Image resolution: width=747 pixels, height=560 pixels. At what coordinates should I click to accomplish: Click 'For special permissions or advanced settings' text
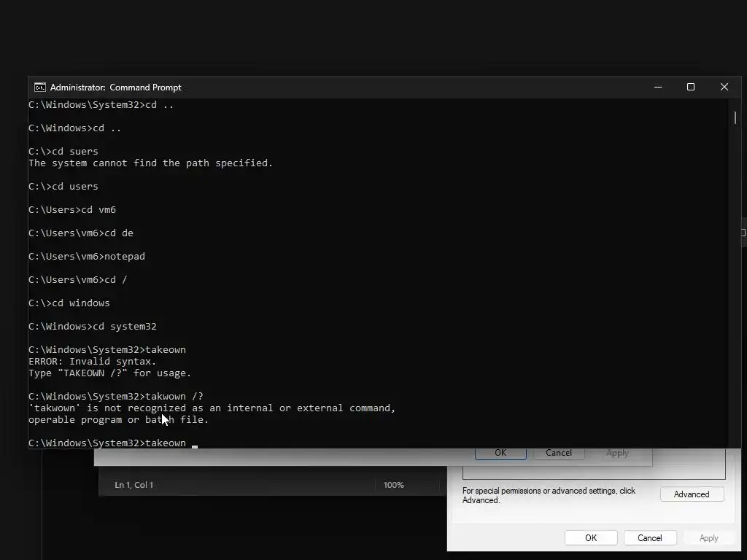click(549, 495)
